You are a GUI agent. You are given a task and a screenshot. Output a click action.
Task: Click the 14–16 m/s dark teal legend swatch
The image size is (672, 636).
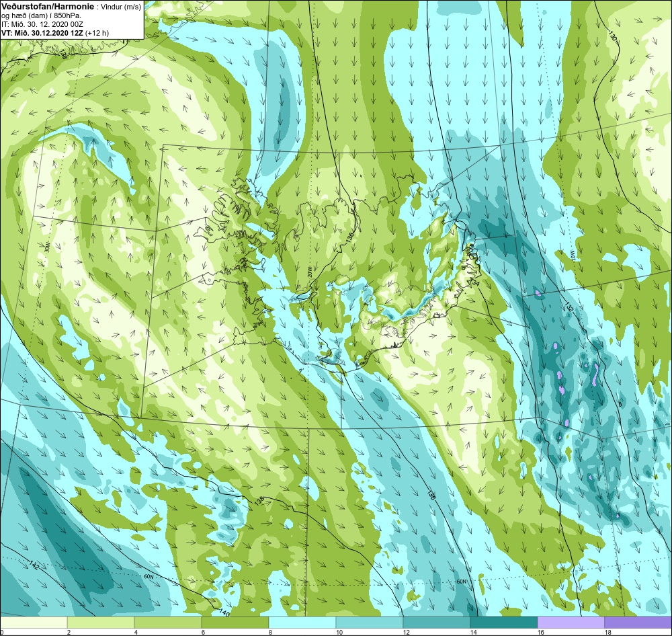(x=503, y=623)
